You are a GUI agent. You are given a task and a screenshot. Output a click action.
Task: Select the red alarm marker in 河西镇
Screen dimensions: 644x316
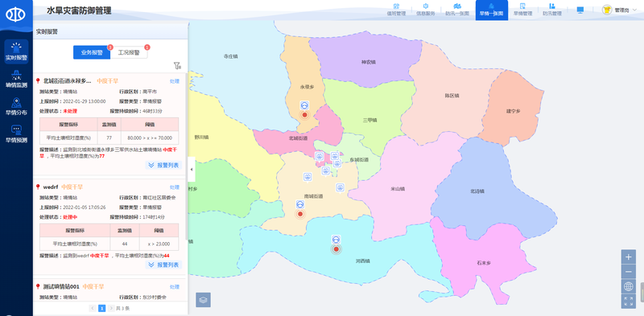[336, 248]
